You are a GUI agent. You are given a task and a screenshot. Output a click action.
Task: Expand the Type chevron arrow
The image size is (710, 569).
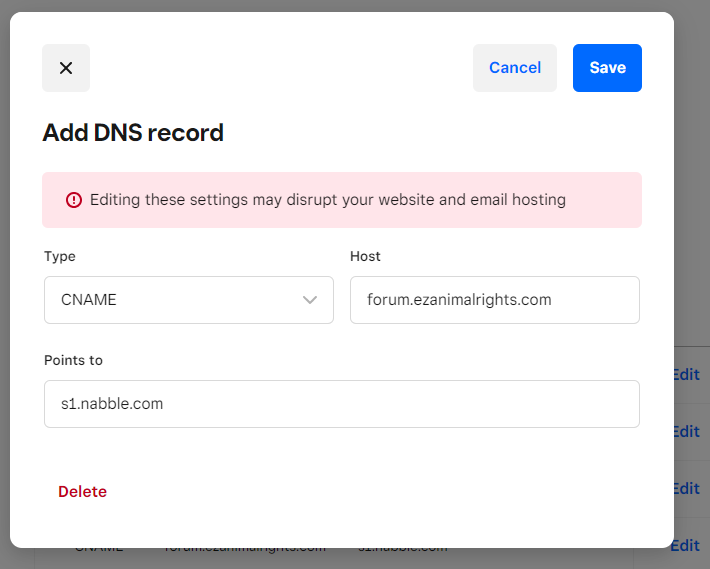[x=310, y=300]
